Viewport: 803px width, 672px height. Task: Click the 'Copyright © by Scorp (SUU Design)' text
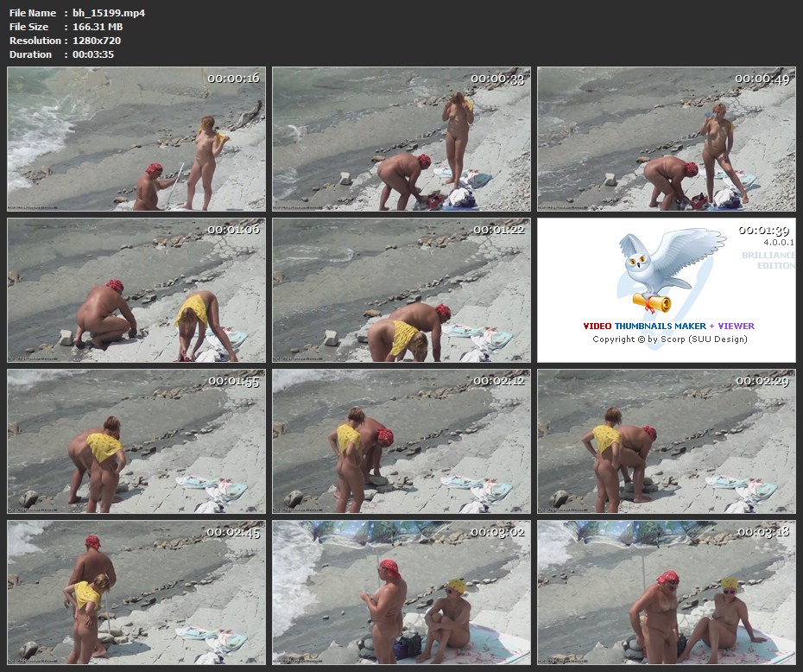[669, 339]
